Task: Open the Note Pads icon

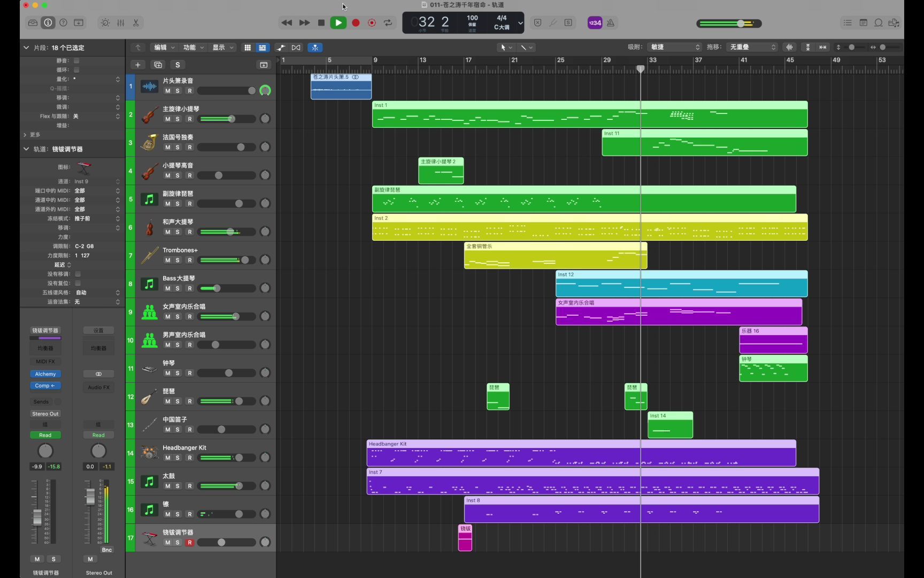Action: coord(863,22)
